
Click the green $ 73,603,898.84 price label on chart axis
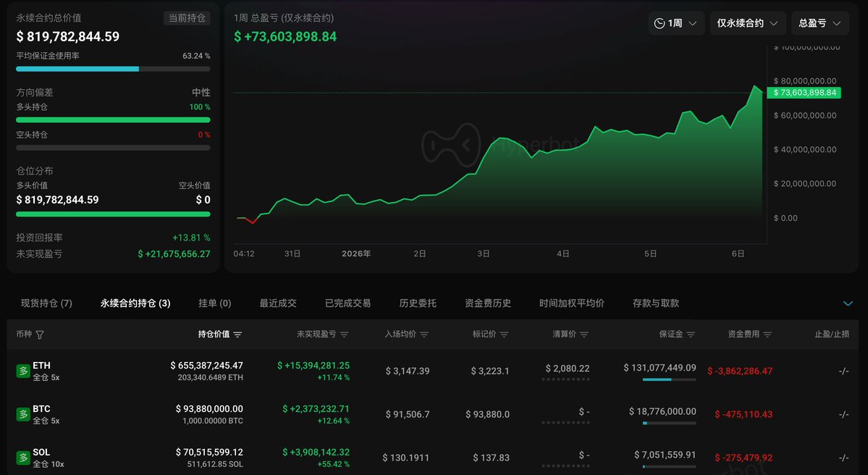tap(804, 93)
